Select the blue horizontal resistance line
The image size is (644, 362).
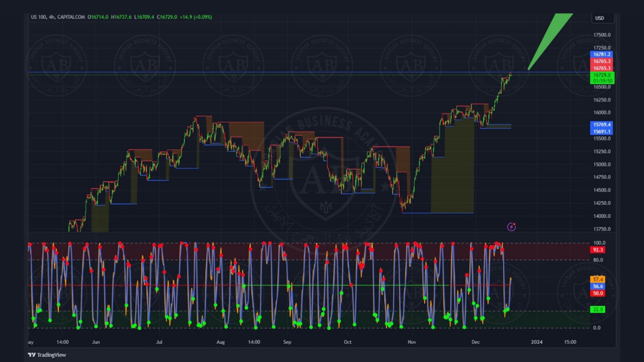coord(301,72)
